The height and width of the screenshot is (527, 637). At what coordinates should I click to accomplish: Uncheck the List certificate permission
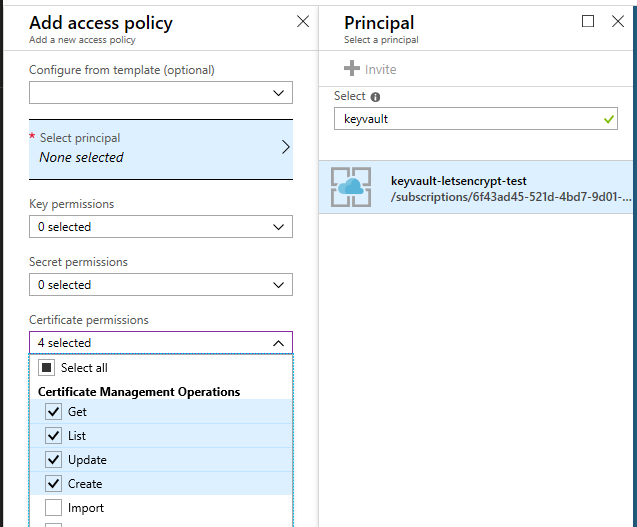coord(54,436)
